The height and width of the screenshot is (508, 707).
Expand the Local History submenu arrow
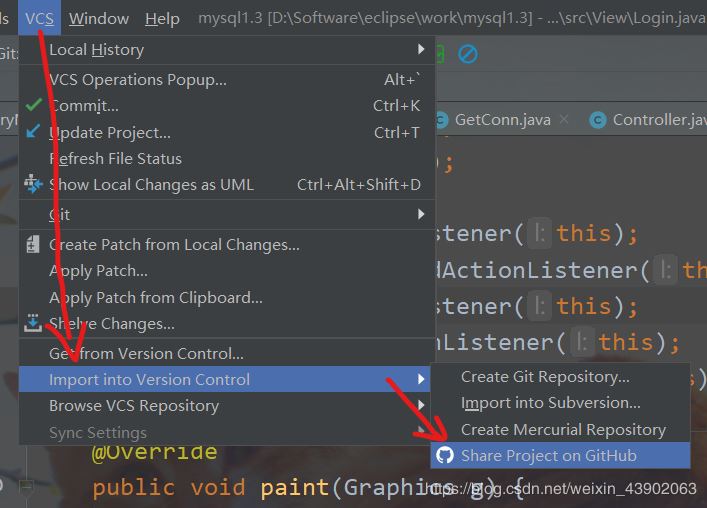[421, 50]
